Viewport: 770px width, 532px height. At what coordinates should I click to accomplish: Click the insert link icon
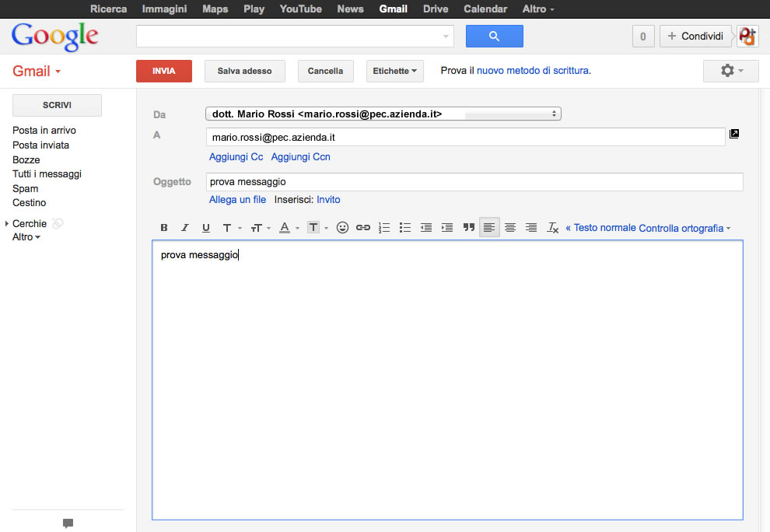coord(363,228)
